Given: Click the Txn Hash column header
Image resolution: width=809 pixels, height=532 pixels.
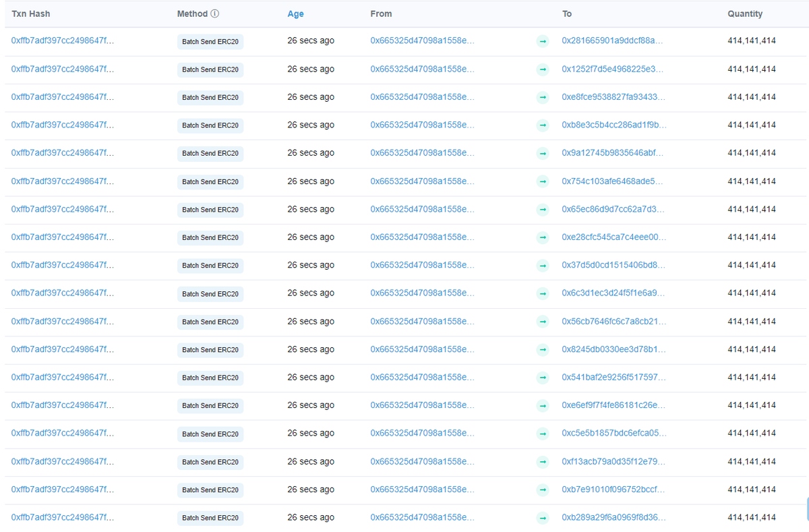Looking at the screenshot, I should coord(31,13).
